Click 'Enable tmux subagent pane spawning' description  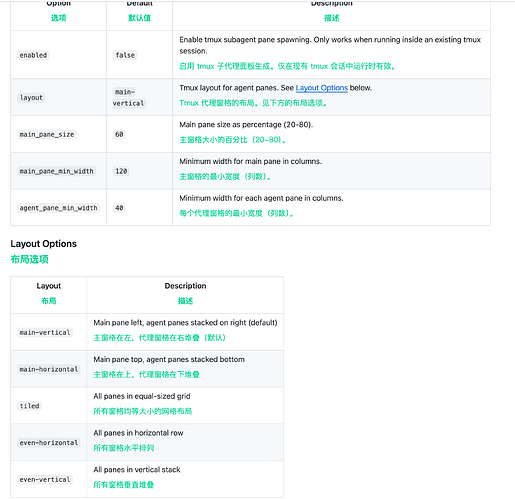pyautogui.click(x=330, y=45)
